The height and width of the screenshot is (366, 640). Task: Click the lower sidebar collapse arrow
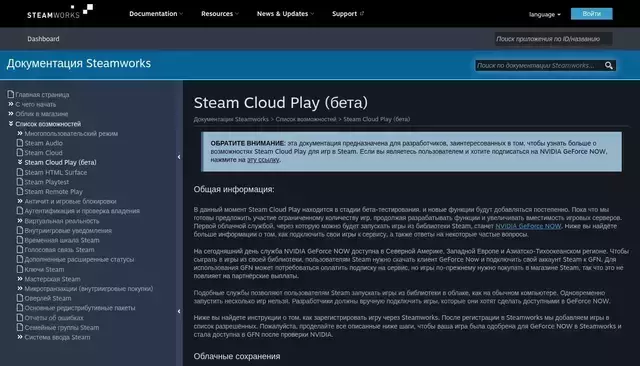coord(179,311)
